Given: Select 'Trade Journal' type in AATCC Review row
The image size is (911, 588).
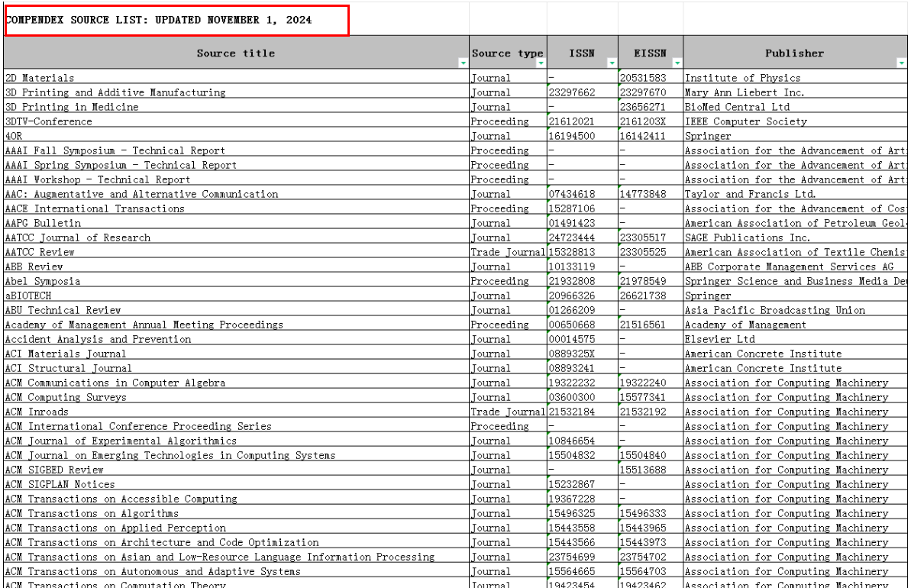Looking at the screenshot, I should [508, 251].
